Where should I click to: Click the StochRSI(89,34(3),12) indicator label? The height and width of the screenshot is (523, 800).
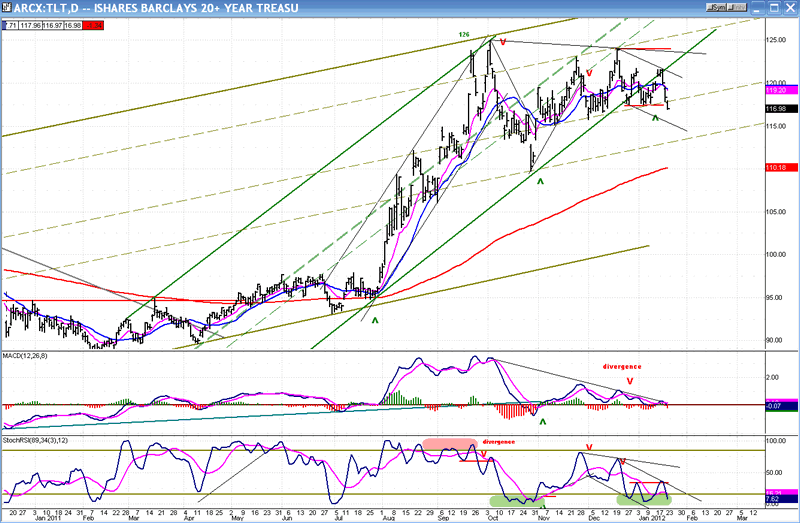click(35, 440)
